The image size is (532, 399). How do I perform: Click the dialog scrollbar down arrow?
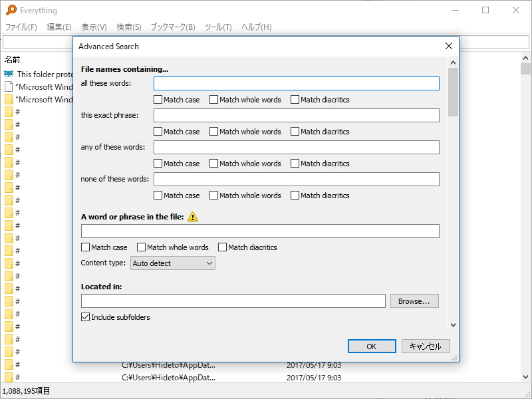[453, 325]
